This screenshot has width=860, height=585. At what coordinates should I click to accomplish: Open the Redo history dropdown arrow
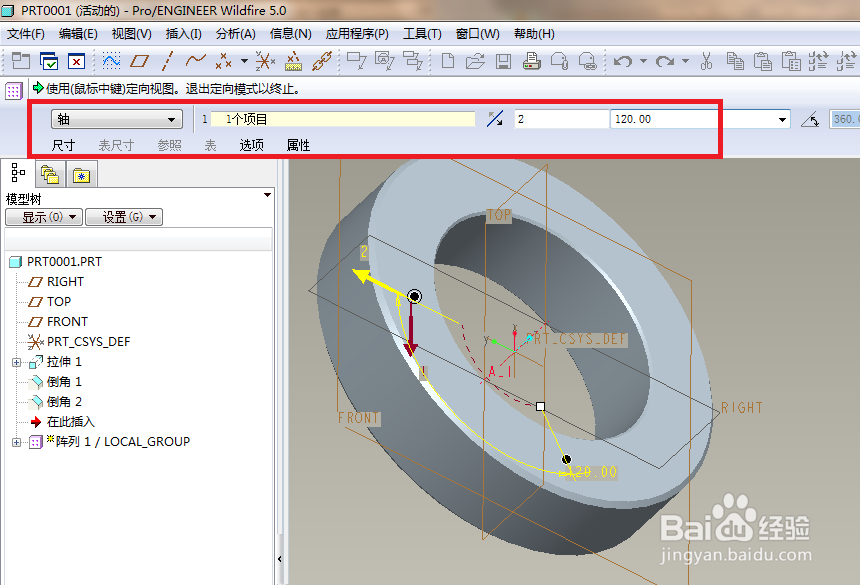coord(686,61)
